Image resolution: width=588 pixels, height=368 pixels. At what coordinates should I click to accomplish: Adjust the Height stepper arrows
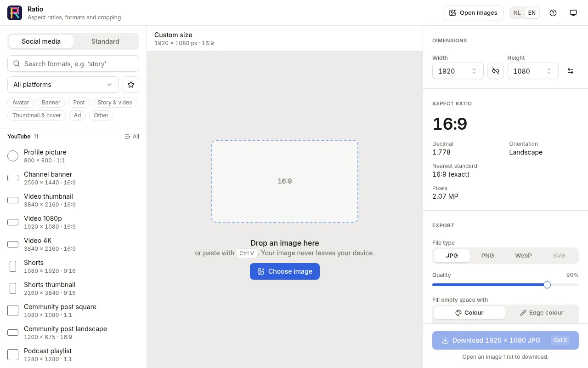pos(549,71)
